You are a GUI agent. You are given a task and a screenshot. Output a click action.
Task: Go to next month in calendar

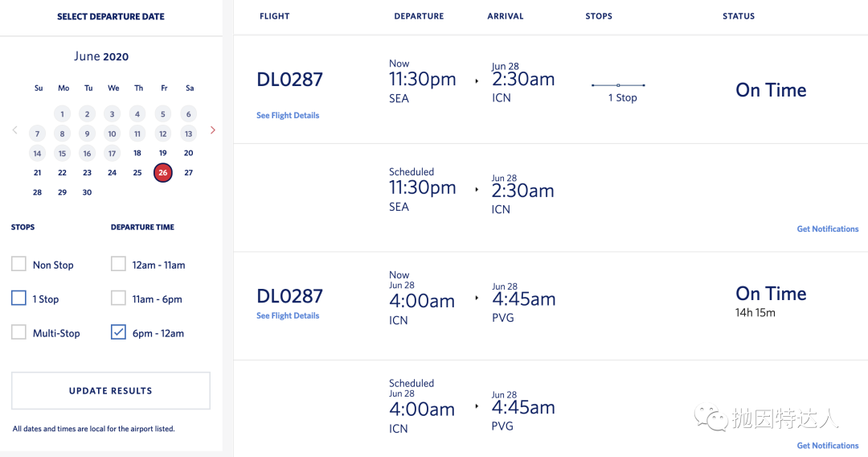(212, 130)
